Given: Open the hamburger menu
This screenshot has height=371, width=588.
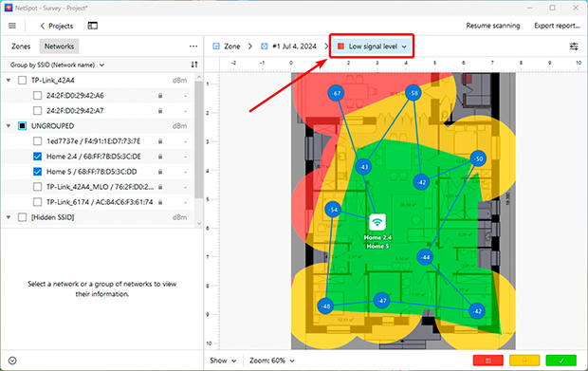Looking at the screenshot, I should [x=12, y=26].
